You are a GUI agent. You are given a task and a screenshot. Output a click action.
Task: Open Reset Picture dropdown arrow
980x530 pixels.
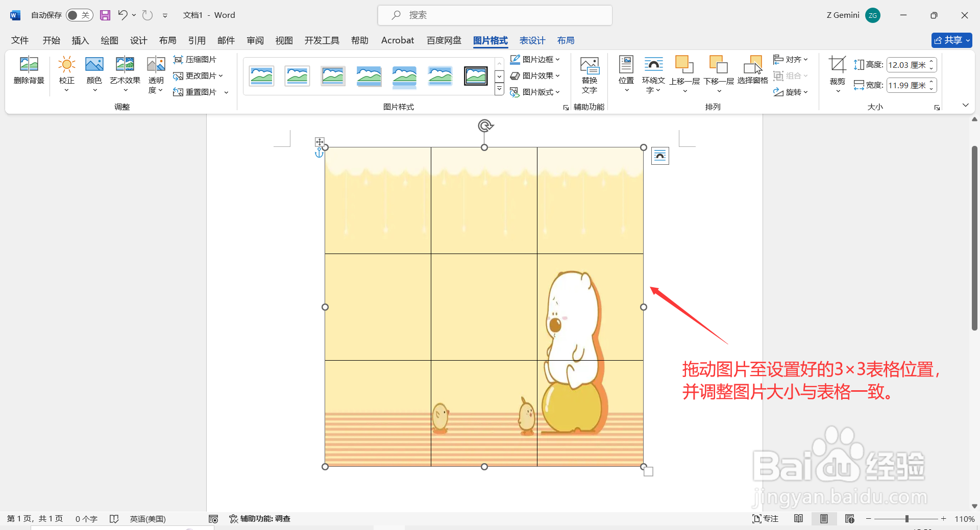(x=226, y=93)
